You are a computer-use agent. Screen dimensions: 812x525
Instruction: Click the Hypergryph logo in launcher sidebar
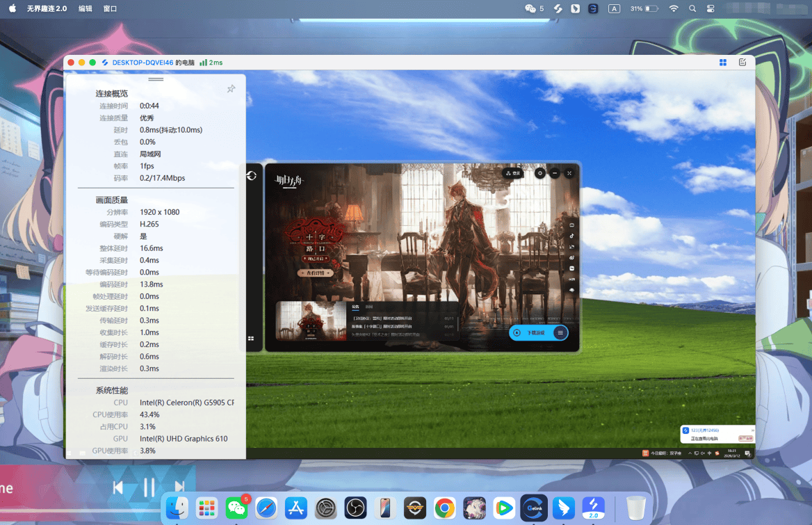[252, 176]
